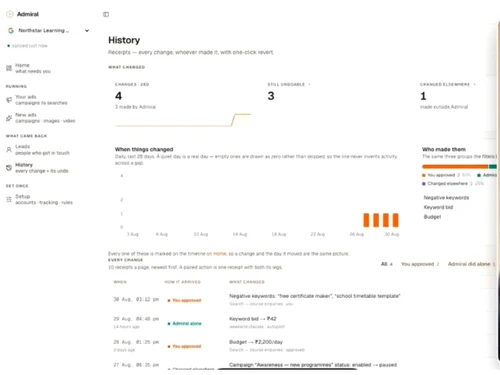
Task: Click the Home grid icon in sidebar
Action: pyautogui.click(x=9, y=68)
